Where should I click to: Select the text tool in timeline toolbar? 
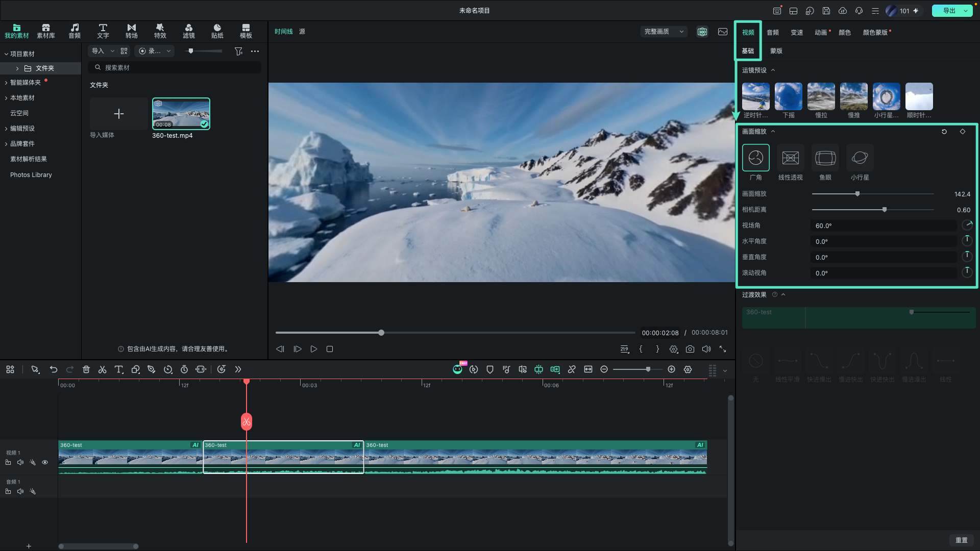pyautogui.click(x=119, y=369)
